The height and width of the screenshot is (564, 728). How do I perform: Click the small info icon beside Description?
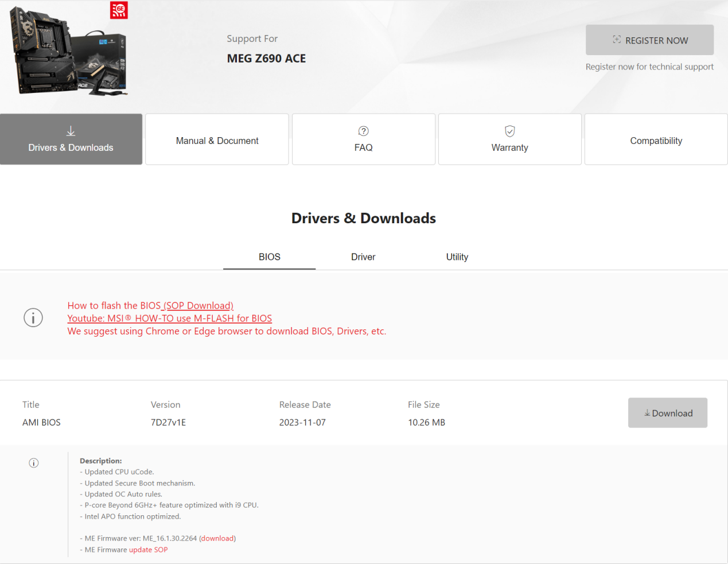point(34,463)
